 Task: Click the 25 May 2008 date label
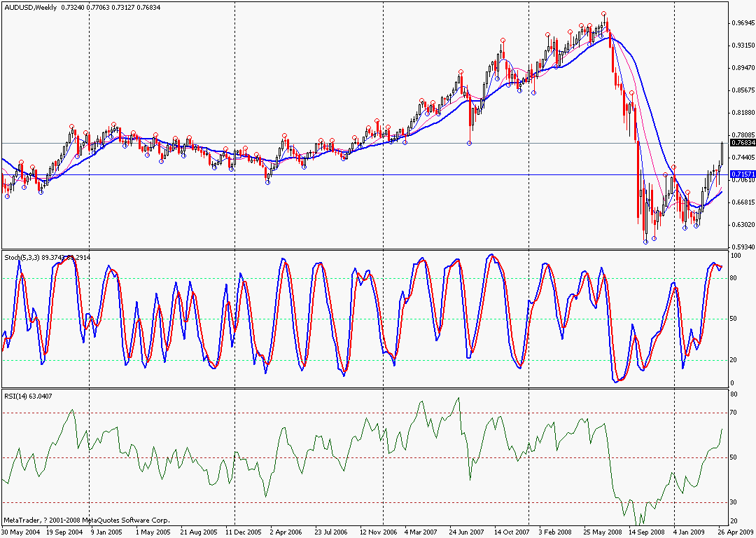(x=602, y=532)
